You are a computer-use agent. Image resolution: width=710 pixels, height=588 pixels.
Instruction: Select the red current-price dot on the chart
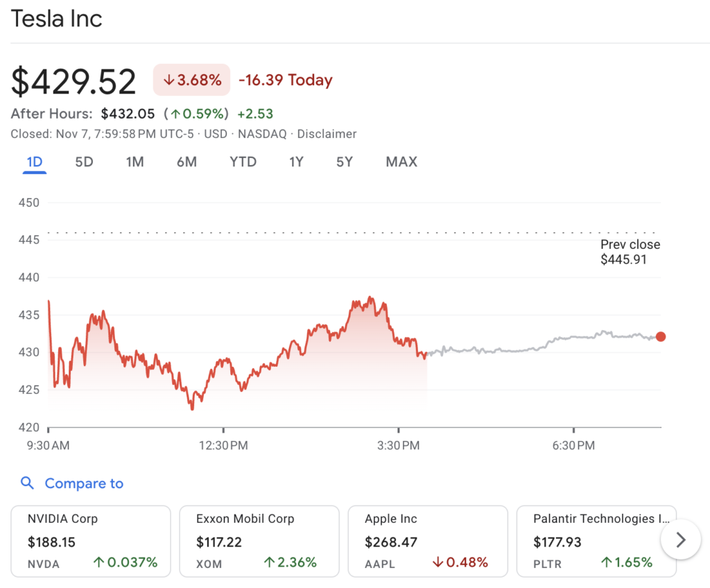[661, 336]
